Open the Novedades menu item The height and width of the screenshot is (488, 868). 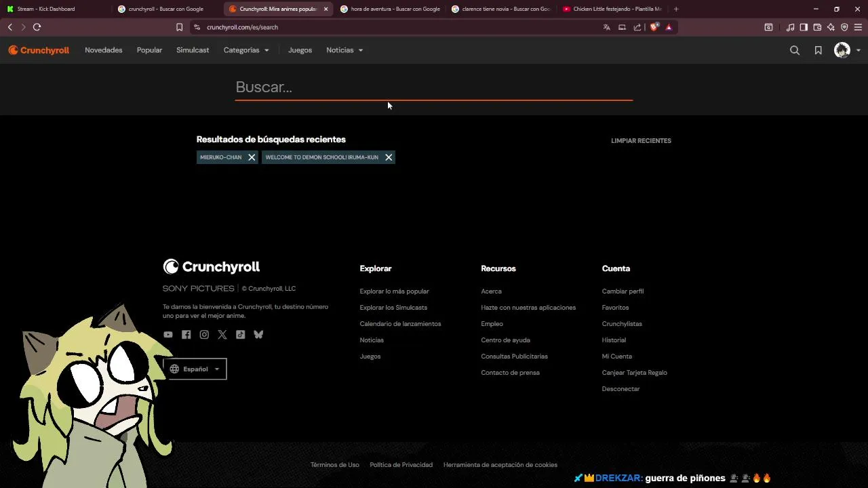[x=104, y=50]
